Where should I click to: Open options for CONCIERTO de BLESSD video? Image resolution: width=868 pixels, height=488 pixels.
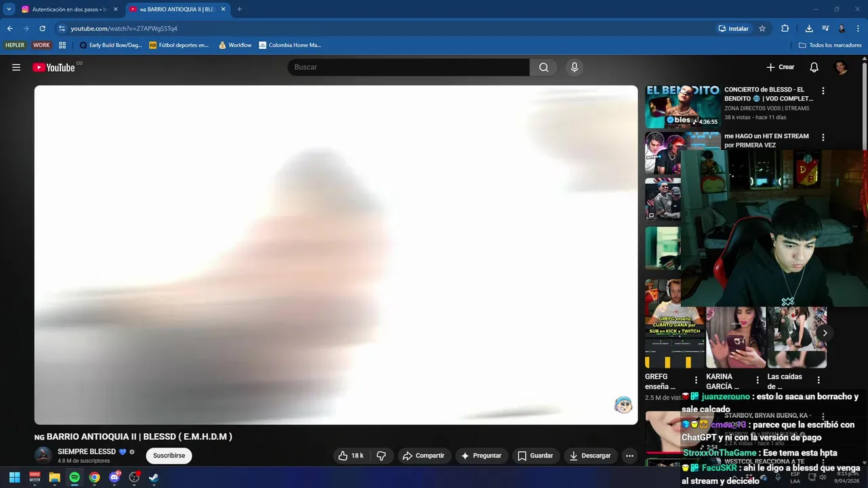coord(823,91)
